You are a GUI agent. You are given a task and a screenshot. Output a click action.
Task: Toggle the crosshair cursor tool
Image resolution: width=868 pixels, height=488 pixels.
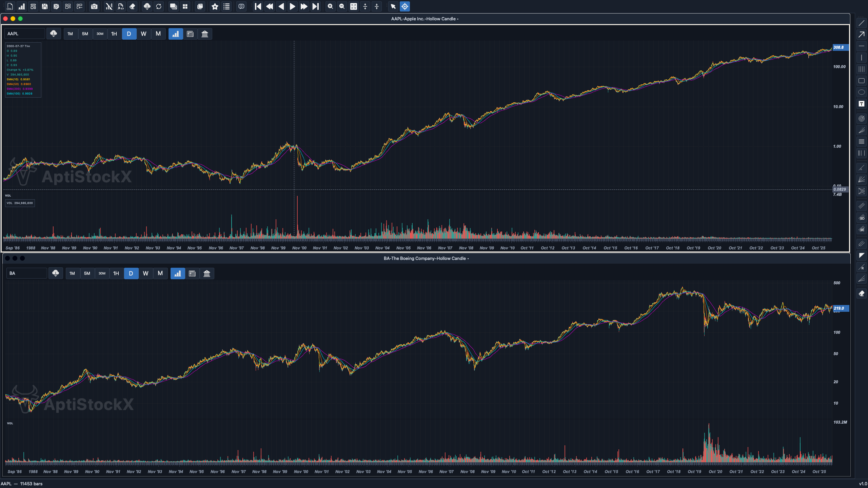[405, 6]
